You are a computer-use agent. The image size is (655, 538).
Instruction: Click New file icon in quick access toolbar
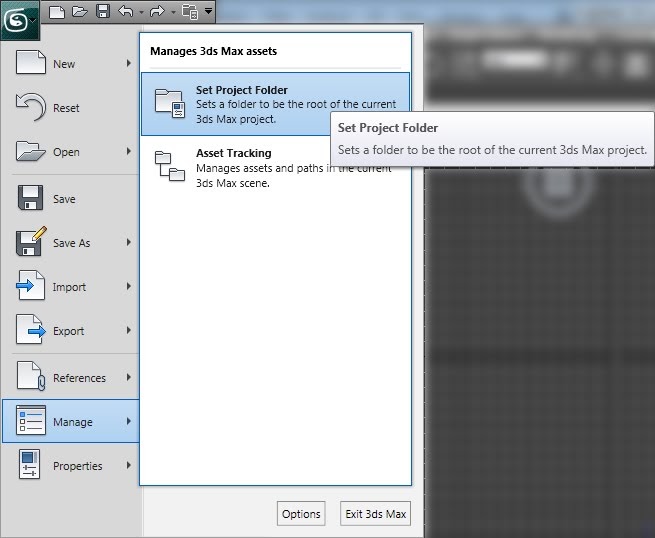click(x=57, y=11)
